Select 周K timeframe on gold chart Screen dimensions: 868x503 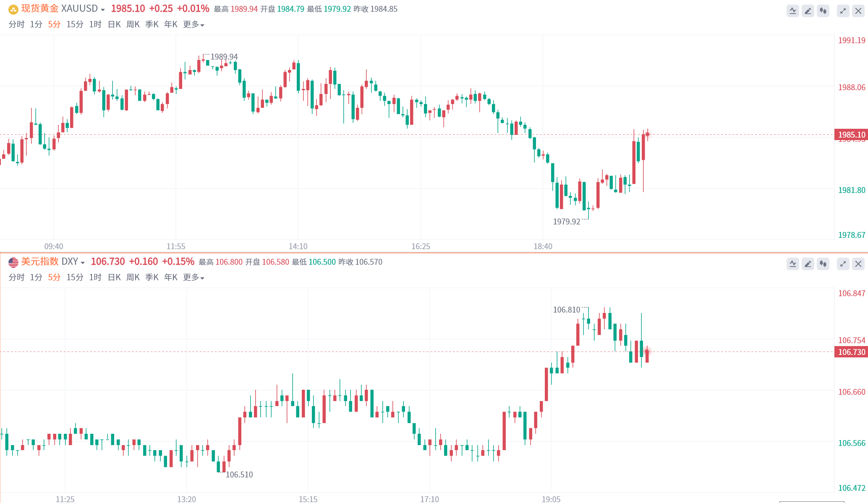[x=133, y=25]
